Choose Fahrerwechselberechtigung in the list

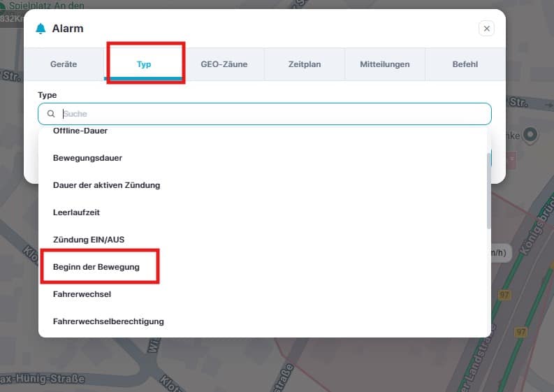pos(108,321)
